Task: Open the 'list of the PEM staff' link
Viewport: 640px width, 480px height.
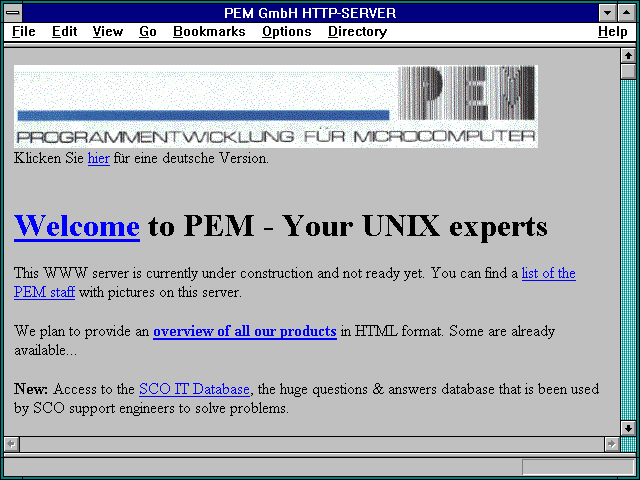Action: tap(549, 273)
